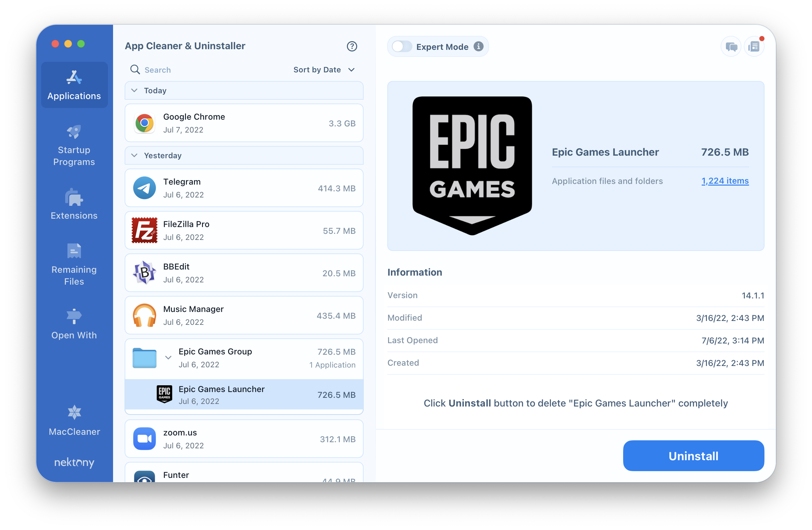Collapse the Yesterday section

click(135, 155)
